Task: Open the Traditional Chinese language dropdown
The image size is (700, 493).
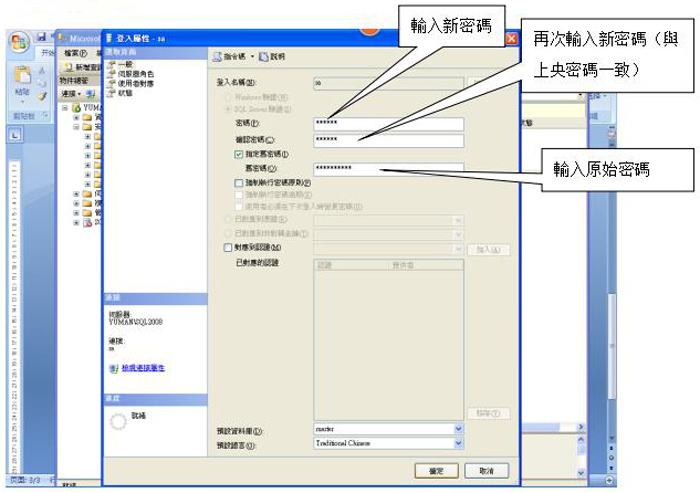Action: (x=459, y=443)
